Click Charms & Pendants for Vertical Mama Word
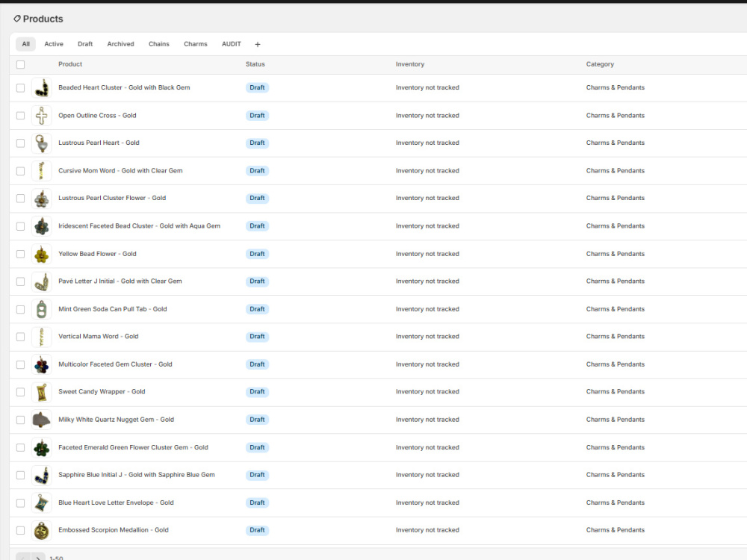Viewport: 747px width, 560px height. tap(615, 337)
